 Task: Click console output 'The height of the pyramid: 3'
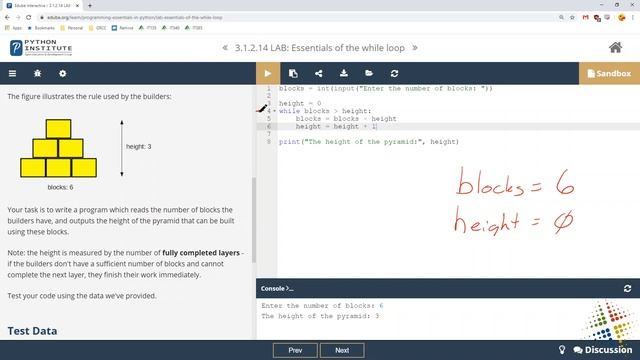tap(320, 316)
